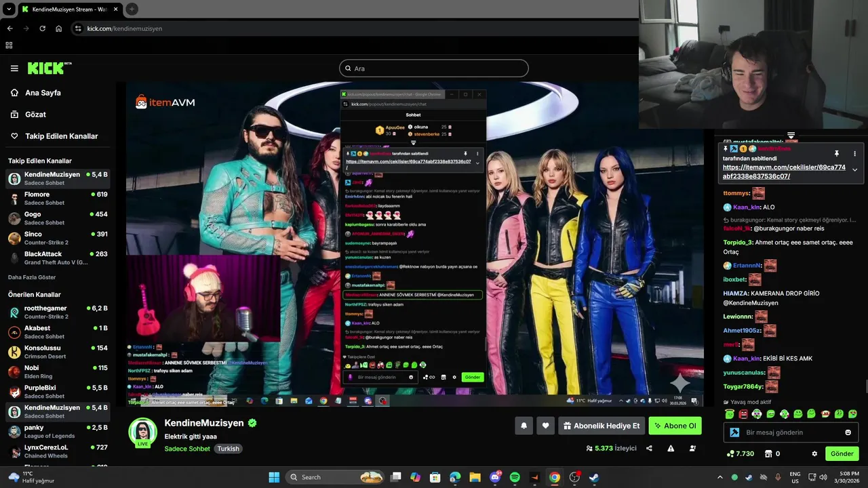The image size is (868, 488).
Task: Open the Windows Start menu
Action: 274,477
